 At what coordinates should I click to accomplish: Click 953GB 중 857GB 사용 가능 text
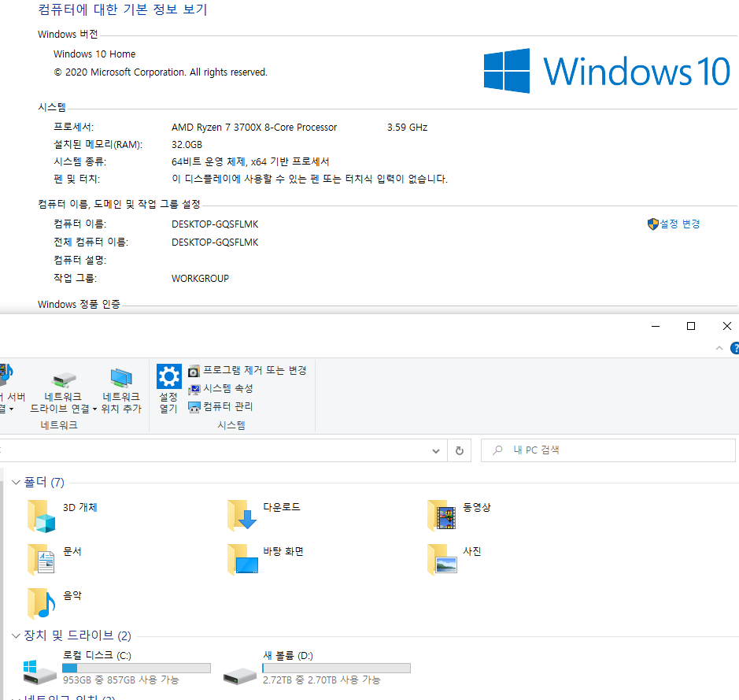click(x=121, y=680)
